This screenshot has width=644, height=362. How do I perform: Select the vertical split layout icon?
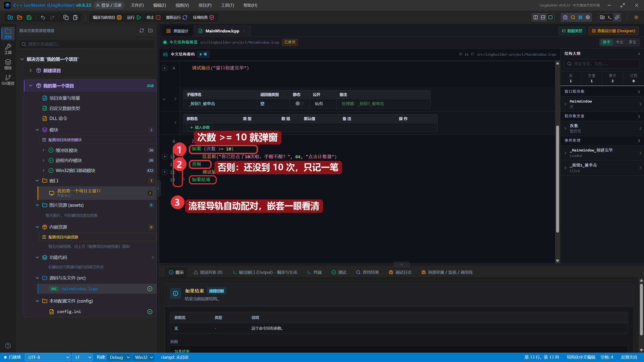pyautogui.click(x=536, y=17)
